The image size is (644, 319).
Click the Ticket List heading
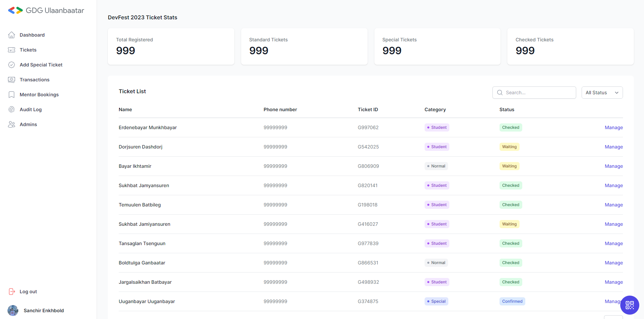pyautogui.click(x=132, y=91)
